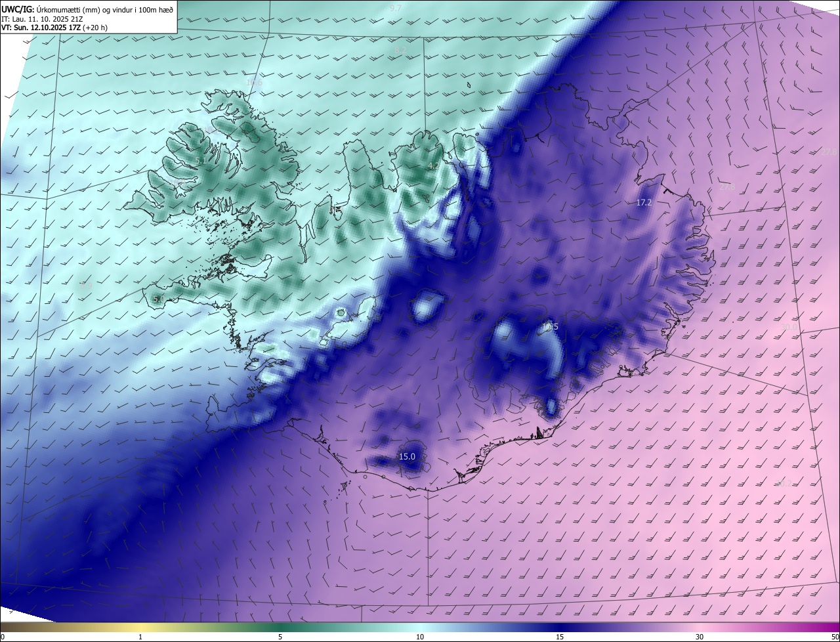
Task: Click the 5.1 value label on the map
Action: point(201,160)
